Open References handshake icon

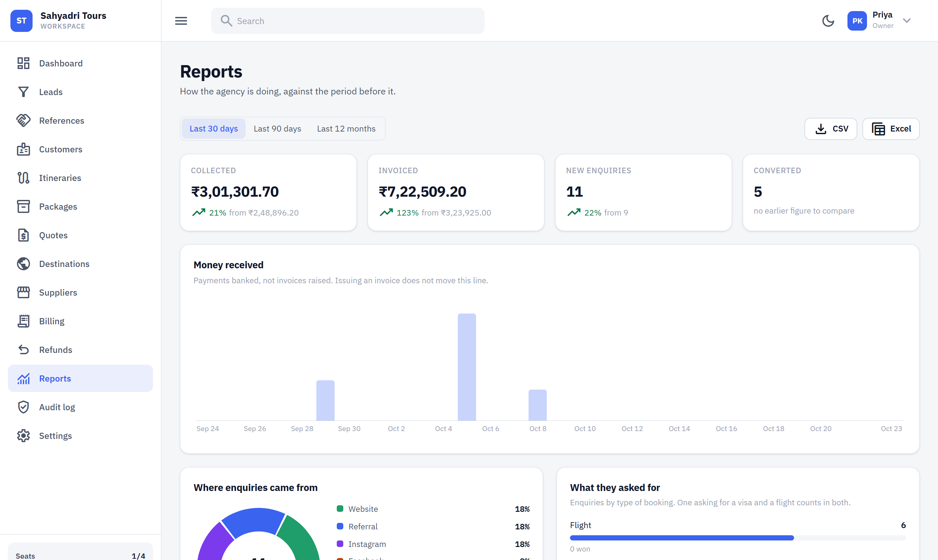23,120
